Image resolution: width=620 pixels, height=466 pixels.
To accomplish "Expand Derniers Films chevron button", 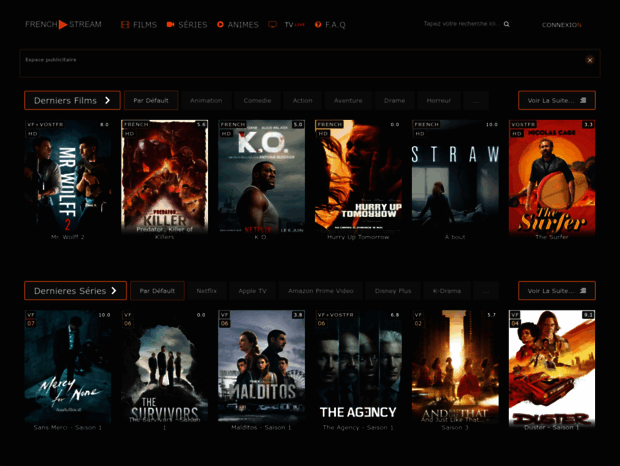I will tap(72, 100).
